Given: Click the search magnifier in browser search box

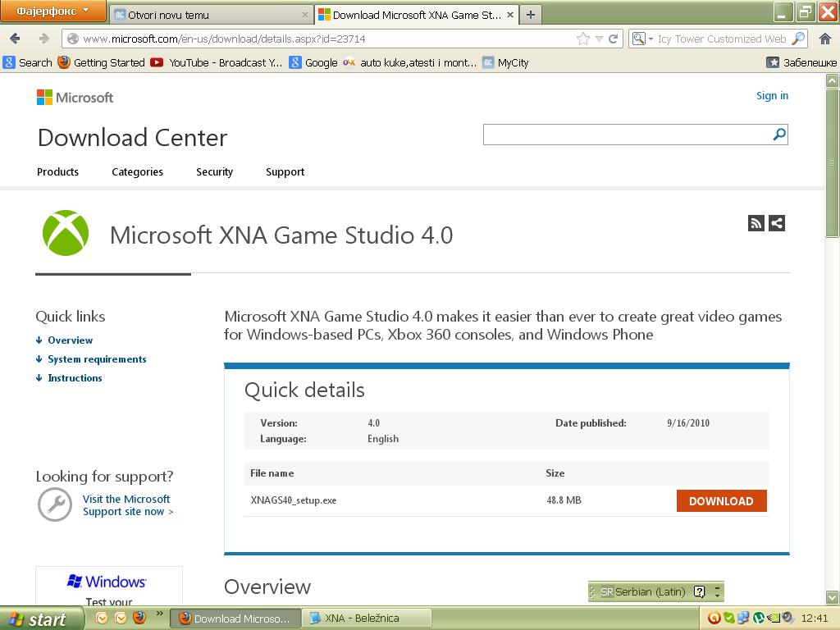Looking at the screenshot, I should tap(798, 39).
